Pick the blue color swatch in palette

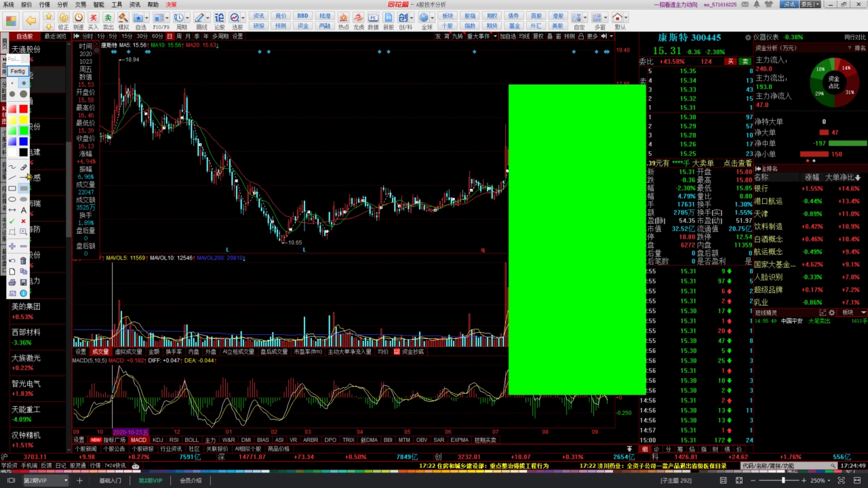(23, 140)
